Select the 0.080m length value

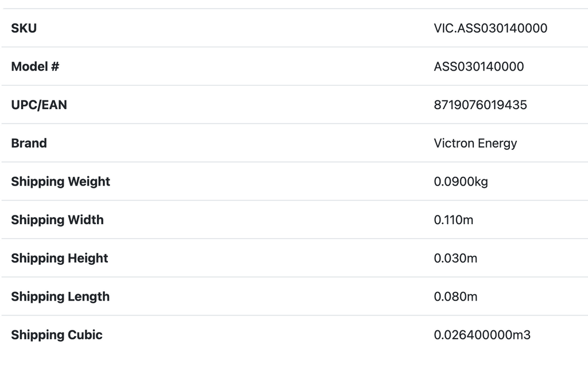pos(455,296)
